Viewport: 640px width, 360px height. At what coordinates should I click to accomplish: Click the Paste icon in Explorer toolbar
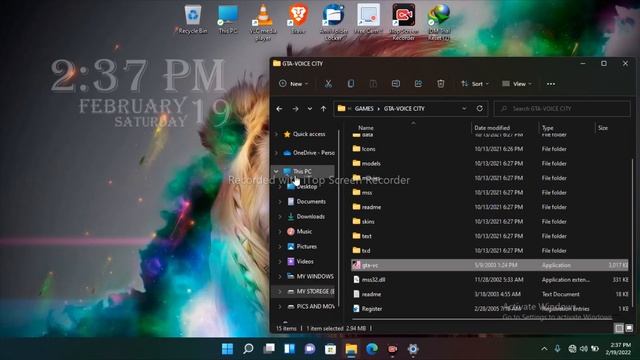click(373, 84)
